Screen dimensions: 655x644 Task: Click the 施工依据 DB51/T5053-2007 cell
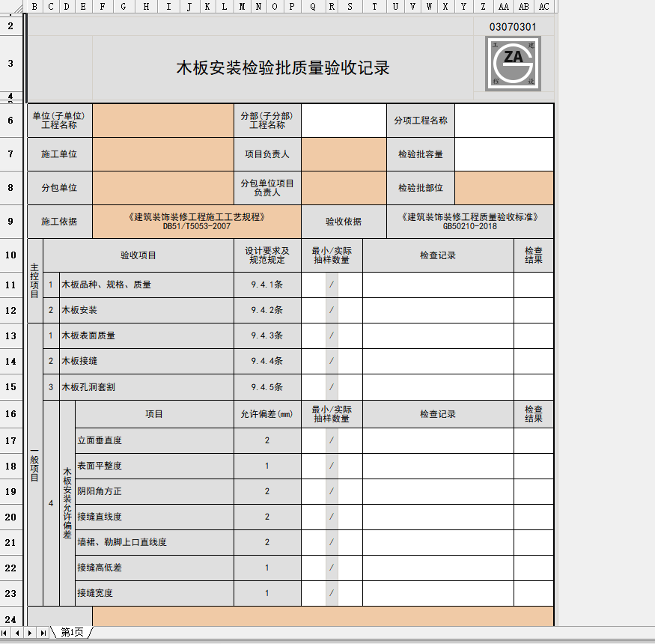197,222
